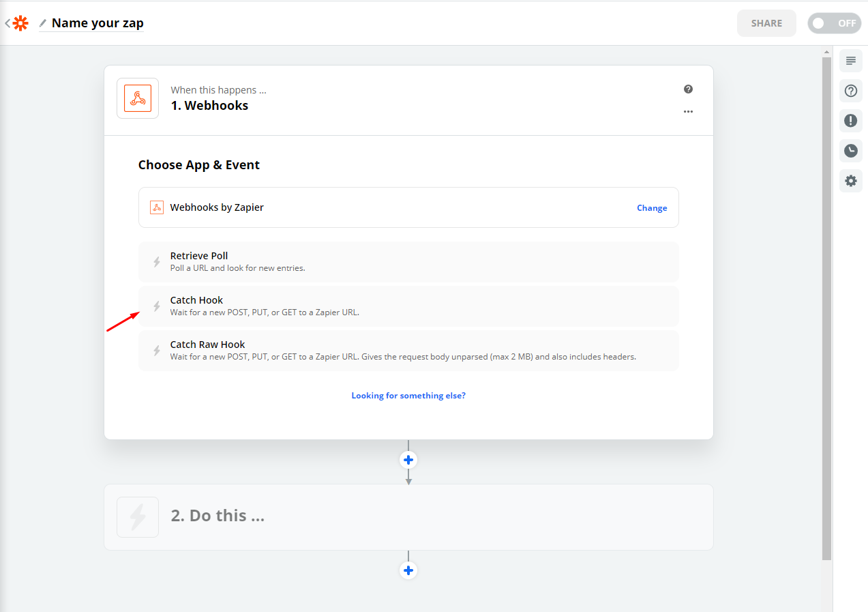
Task: Open the Webhooks step icon
Action: 138,98
